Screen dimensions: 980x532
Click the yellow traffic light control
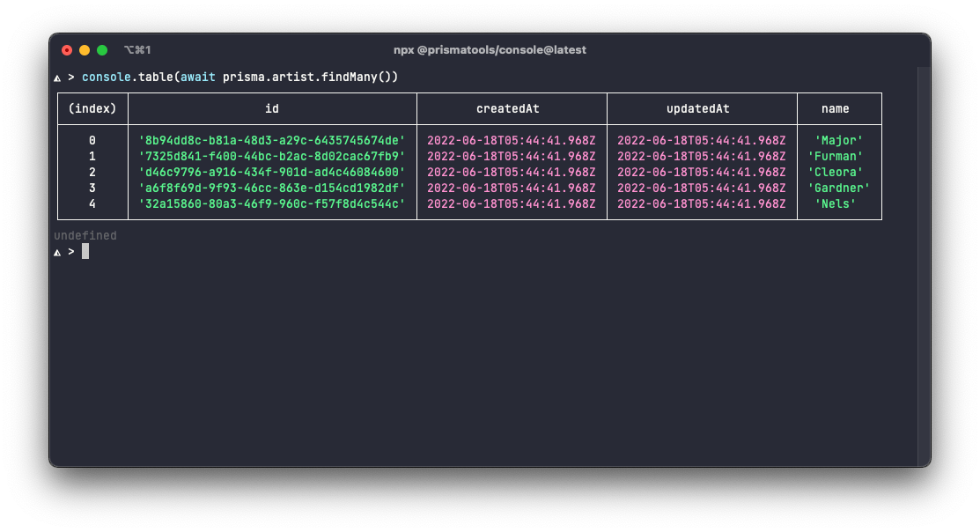tap(85, 50)
